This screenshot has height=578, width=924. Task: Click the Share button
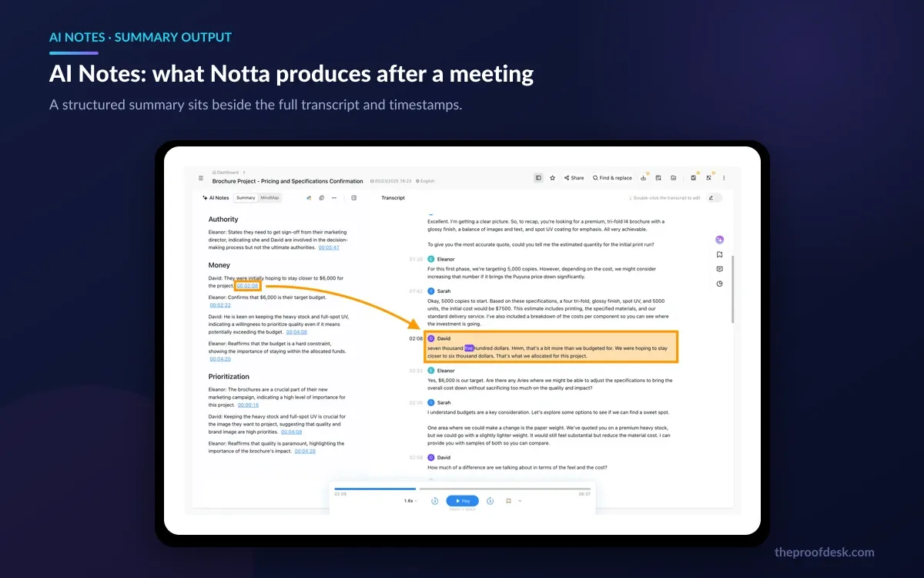pos(574,178)
